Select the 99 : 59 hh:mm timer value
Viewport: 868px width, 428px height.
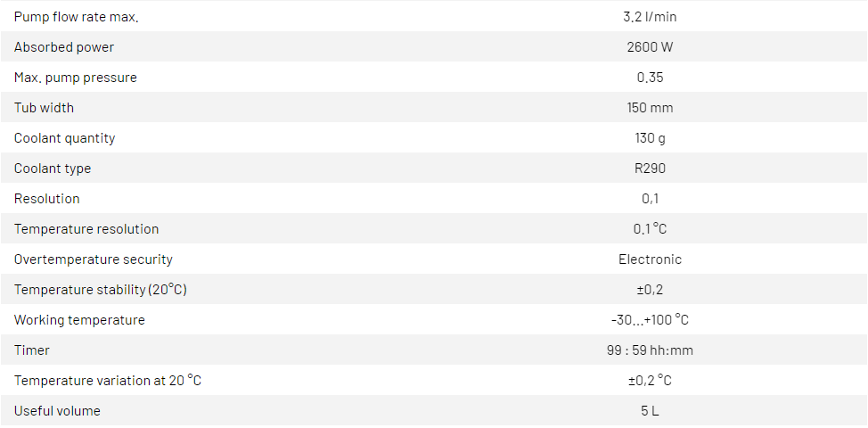[650, 350]
